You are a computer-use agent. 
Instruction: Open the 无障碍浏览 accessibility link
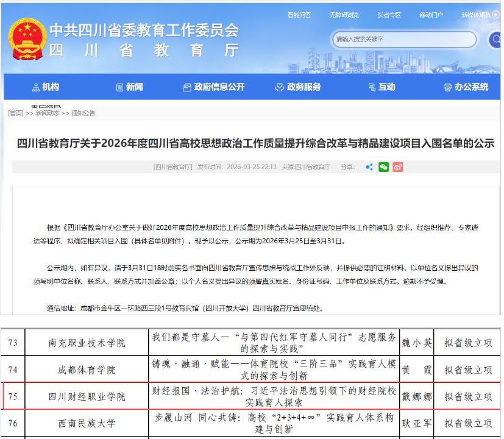click(345, 15)
